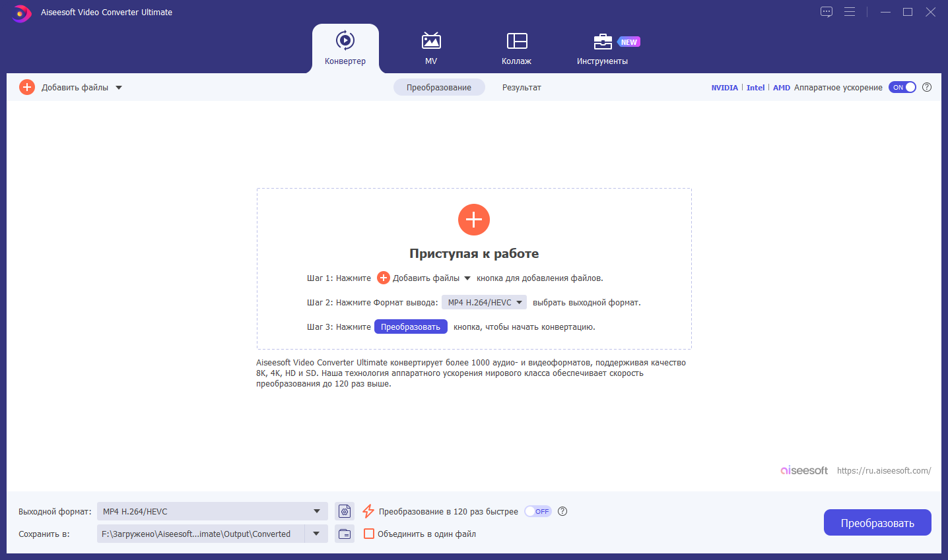Expand the Добавить файлы dropdown arrow in toolbar
This screenshot has height=560, width=948.
119,87
